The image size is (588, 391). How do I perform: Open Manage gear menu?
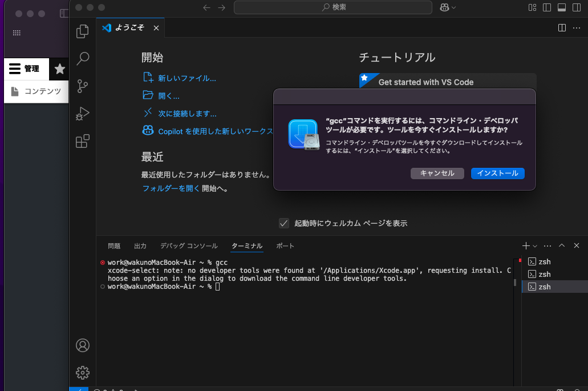click(83, 373)
